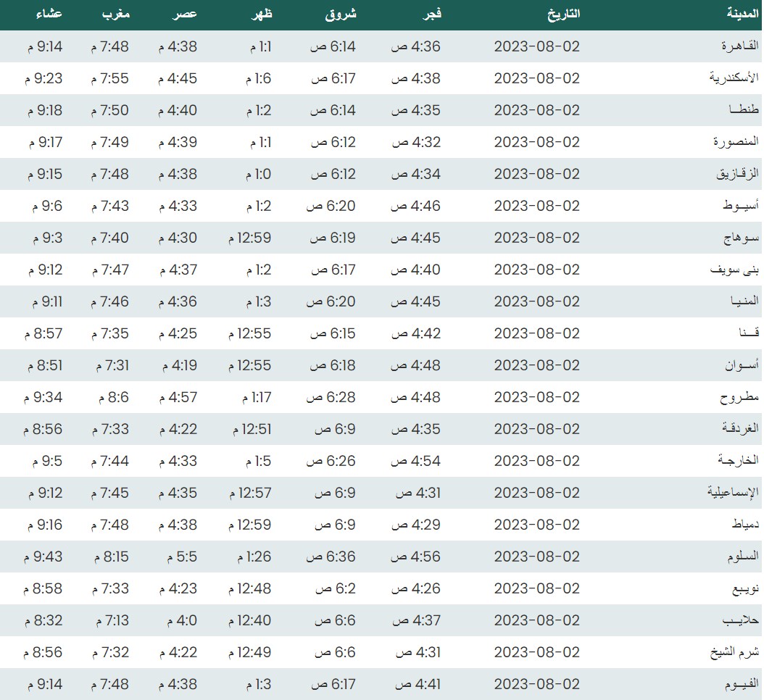This screenshot has width=764, height=700.
Task: Select the شروق column header
Action: pyautogui.click(x=343, y=14)
